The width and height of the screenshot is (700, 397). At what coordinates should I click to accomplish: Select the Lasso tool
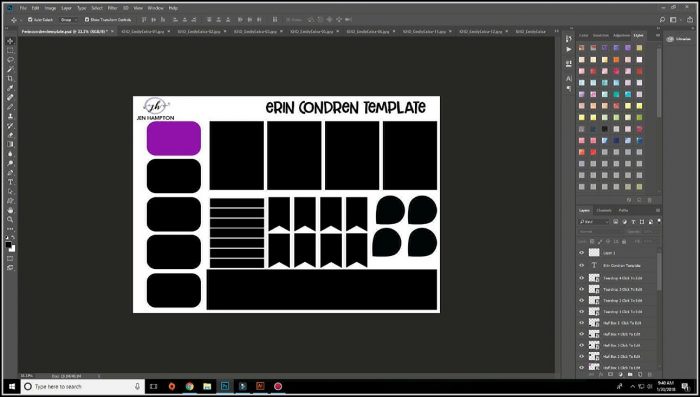click(10, 60)
